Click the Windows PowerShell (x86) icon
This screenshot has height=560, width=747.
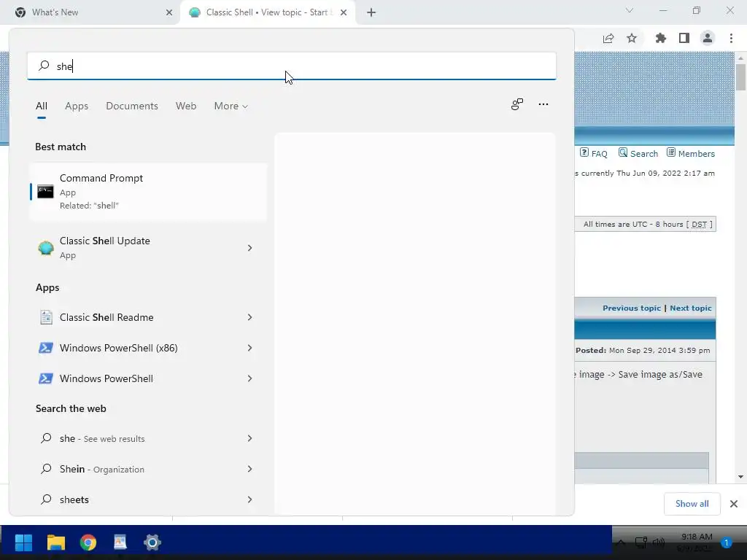pyautogui.click(x=46, y=348)
